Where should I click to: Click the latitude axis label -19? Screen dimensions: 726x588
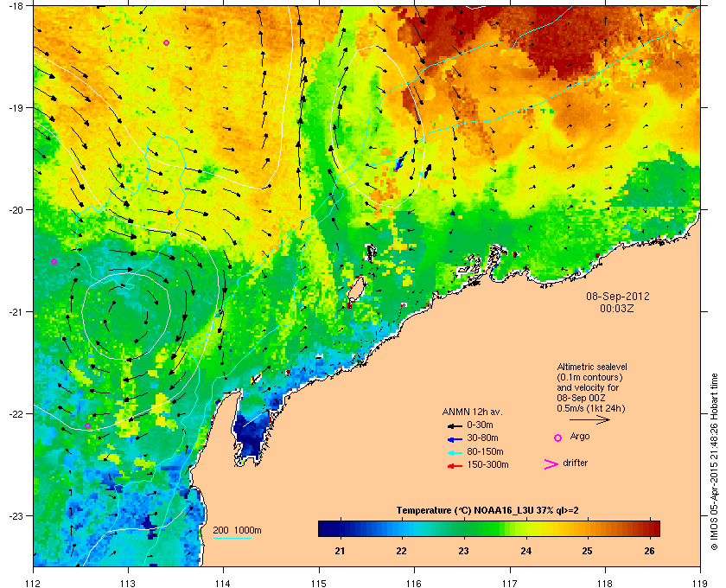pyautogui.click(x=16, y=108)
